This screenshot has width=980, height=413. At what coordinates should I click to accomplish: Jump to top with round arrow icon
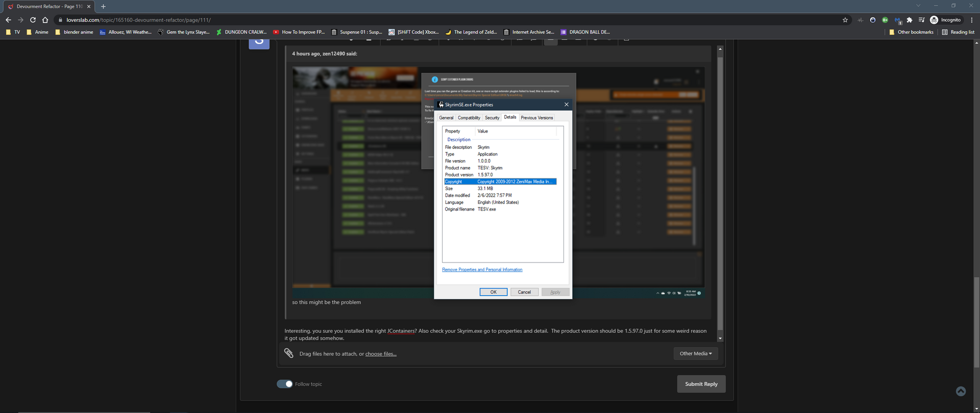tap(961, 391)
